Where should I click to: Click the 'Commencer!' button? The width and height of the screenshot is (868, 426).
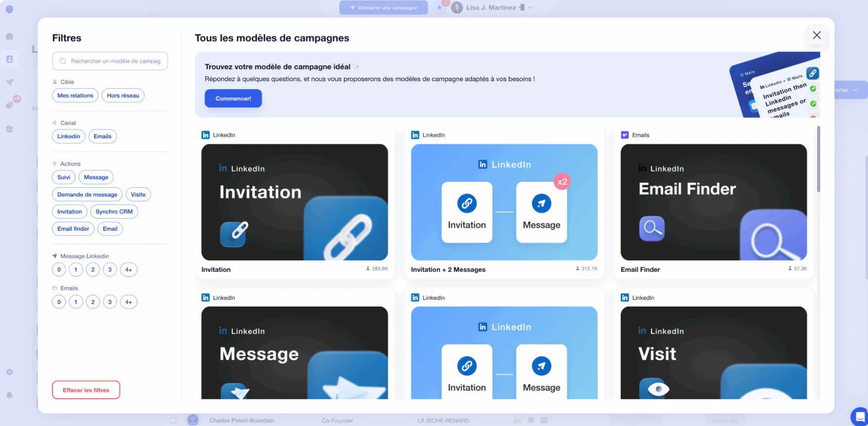(233, 98)
